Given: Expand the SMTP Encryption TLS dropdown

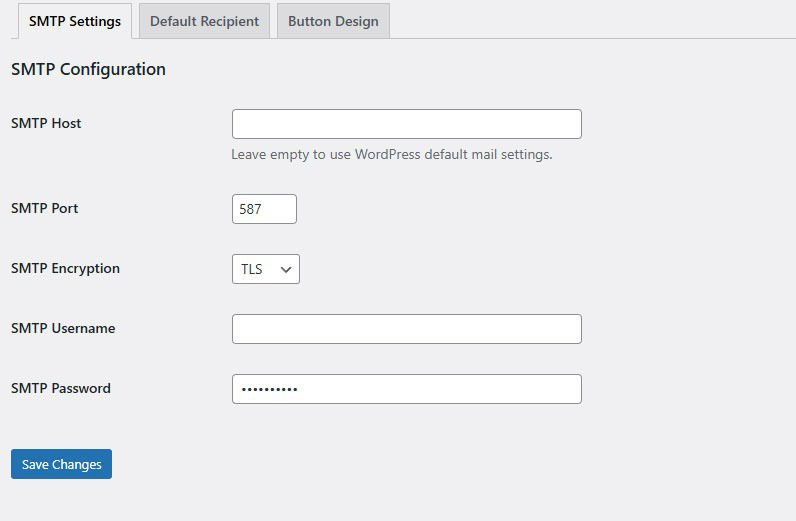Looking at the screenshot, I should (x=266, y=269).
